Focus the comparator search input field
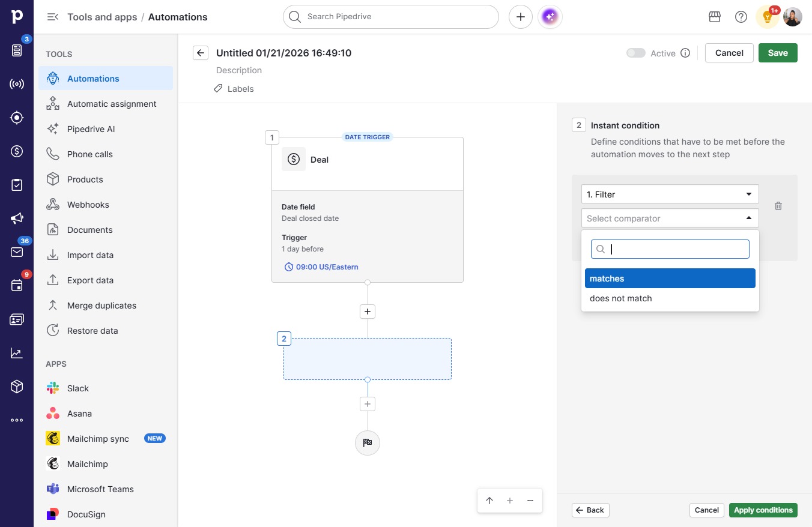This screenshot has height=527, width=812. pos(670,249)
